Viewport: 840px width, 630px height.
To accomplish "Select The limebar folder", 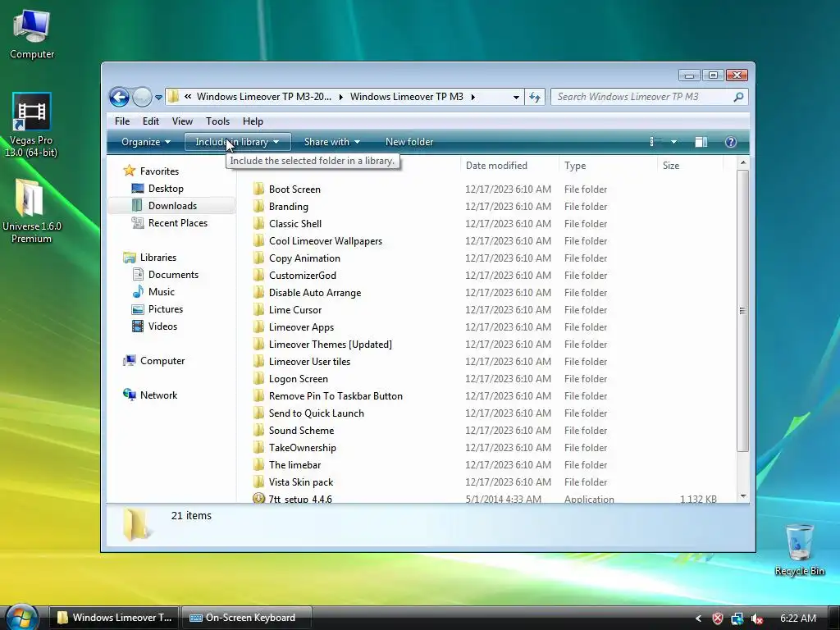I will (295, 464).
